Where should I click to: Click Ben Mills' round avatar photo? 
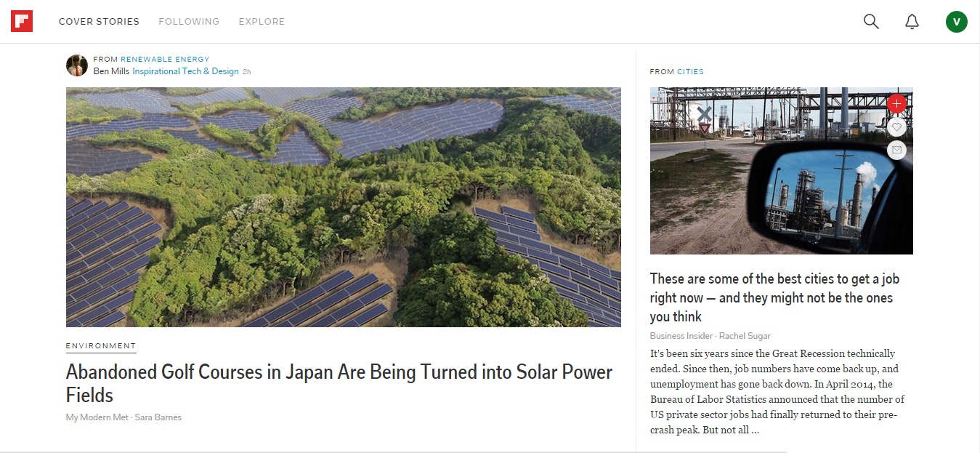77,65
